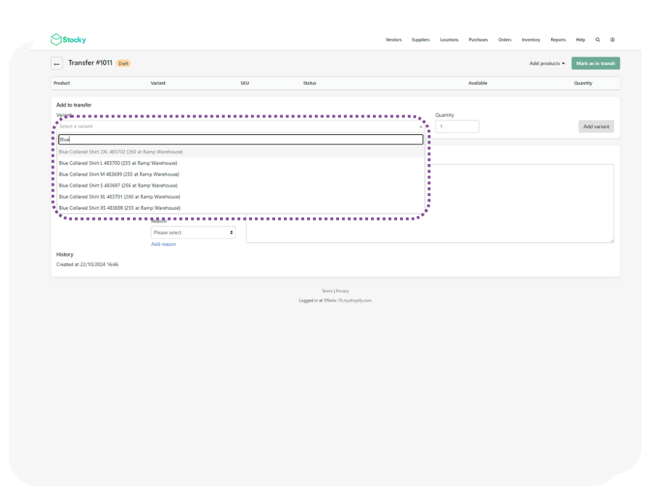Expand the Add products dropdown
The height and width of the screenshot is (502, 670).
[547, 63]
